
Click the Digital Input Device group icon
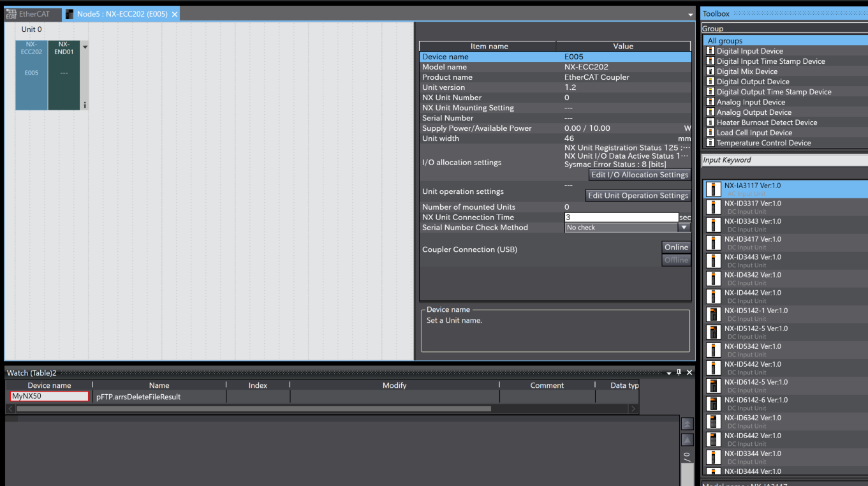710,51
